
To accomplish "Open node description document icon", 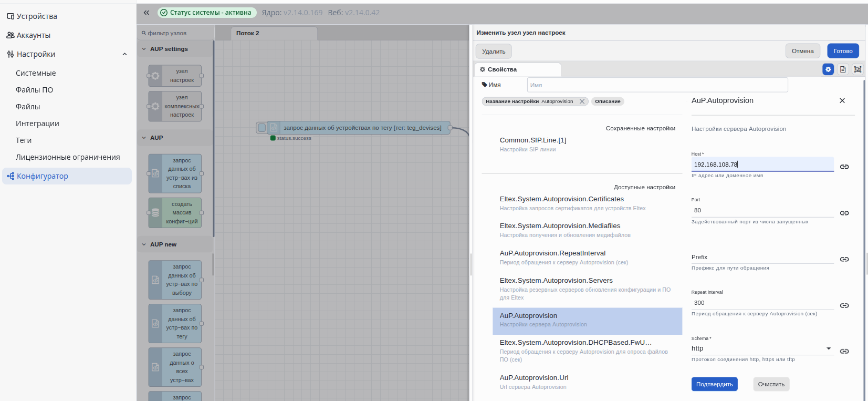I will click(843, 69).
